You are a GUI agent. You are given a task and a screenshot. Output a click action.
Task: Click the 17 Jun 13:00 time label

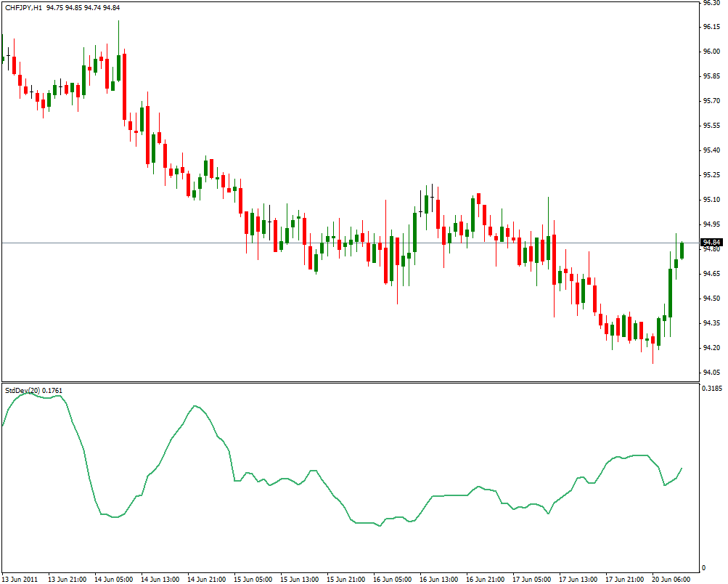click(x=578, y=580)
